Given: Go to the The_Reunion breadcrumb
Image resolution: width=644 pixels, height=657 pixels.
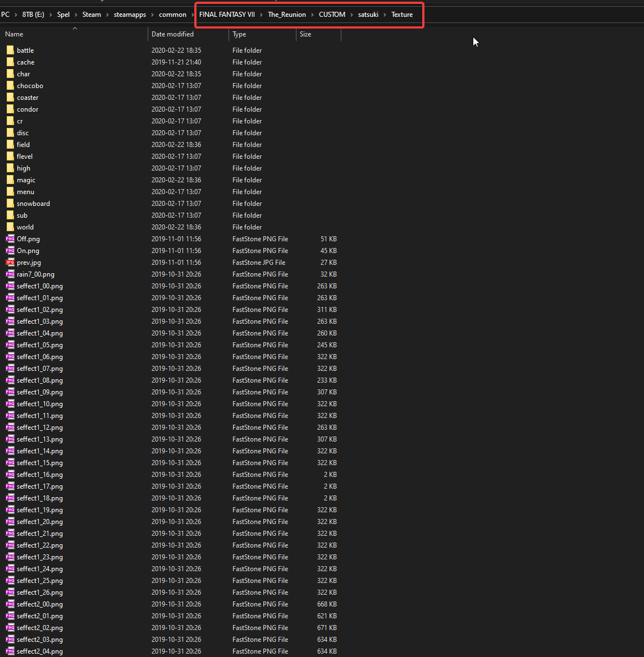Looking at the screenshot, I should [x=287, y=15].
